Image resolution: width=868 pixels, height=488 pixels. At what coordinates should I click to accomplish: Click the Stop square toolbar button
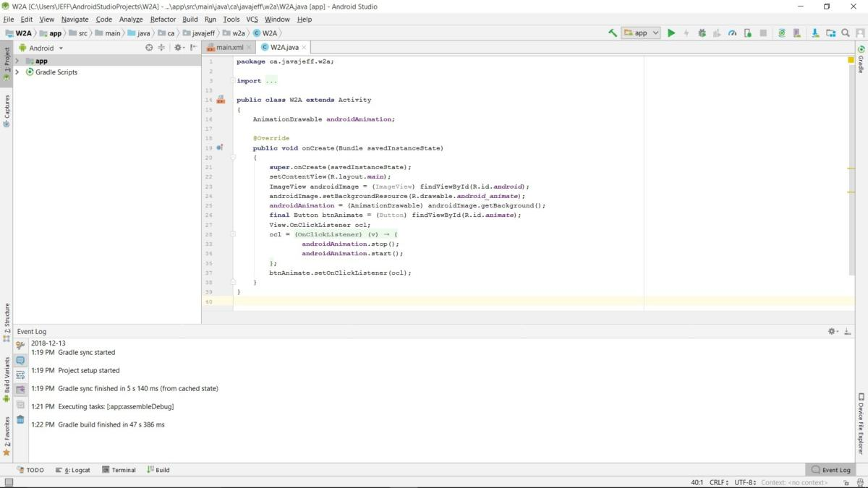(x=763, y=33)
